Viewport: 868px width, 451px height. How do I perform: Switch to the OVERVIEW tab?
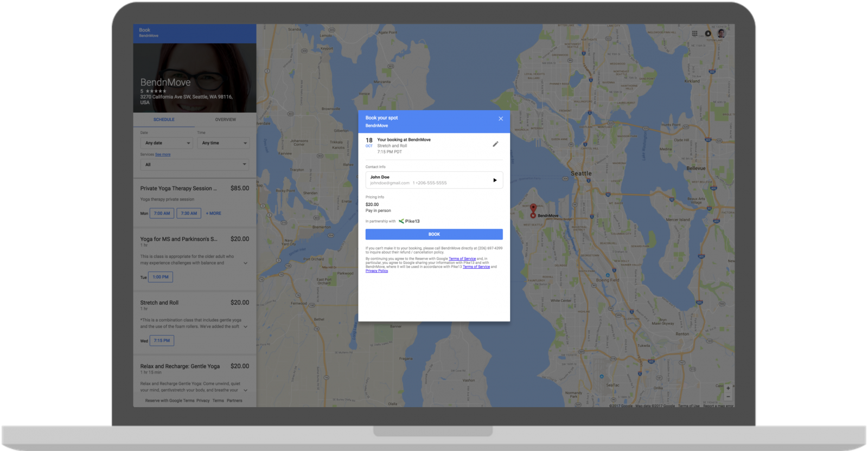click(226, 119)
